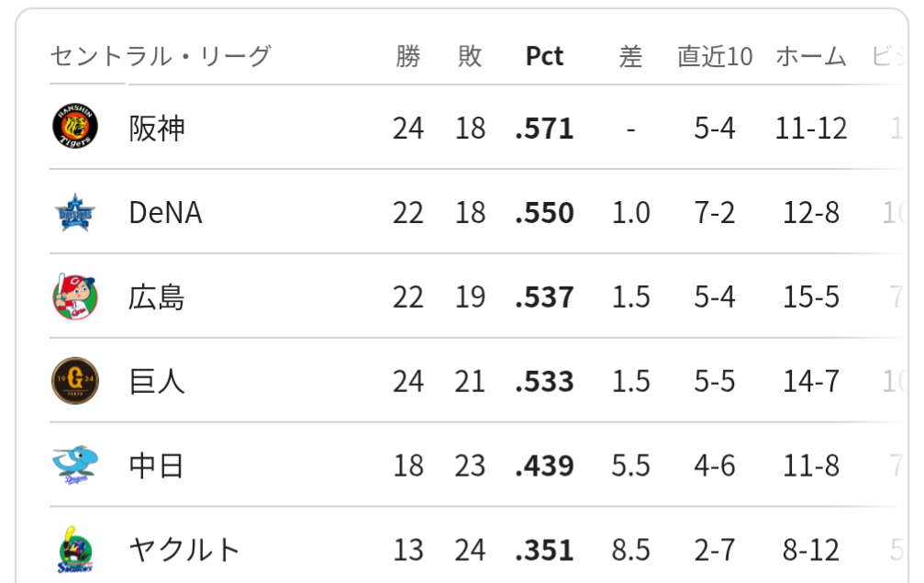Click the partially hidden ビジター column header

pyautogui.click(x=888, y=57)
